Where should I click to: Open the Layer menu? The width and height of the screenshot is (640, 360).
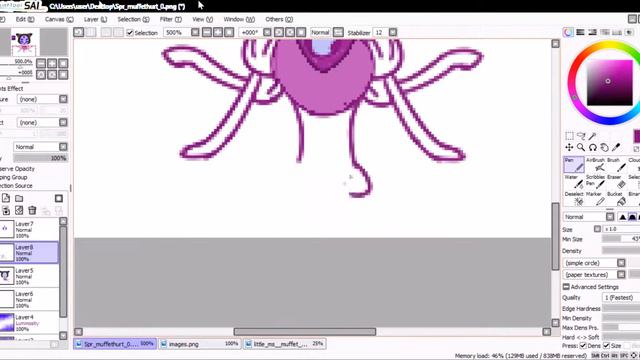click(95, 19)
